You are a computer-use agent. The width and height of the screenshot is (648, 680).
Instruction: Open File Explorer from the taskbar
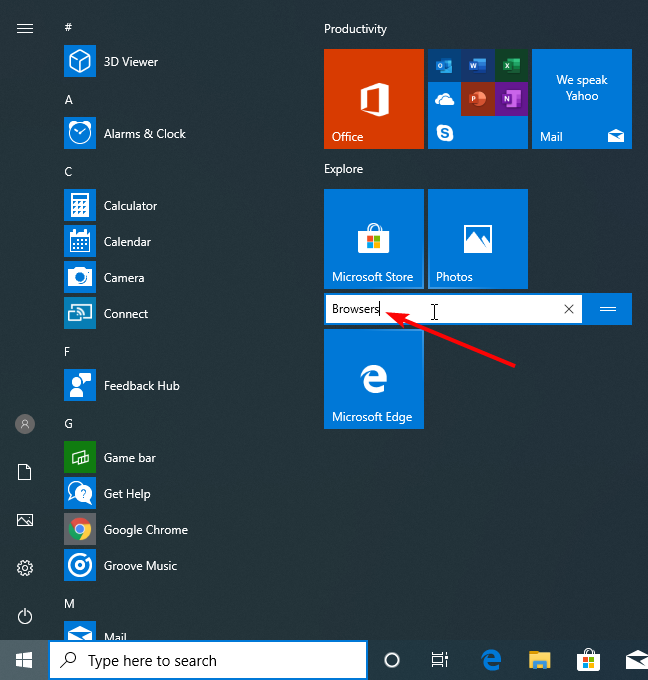[x=540, y=660]
